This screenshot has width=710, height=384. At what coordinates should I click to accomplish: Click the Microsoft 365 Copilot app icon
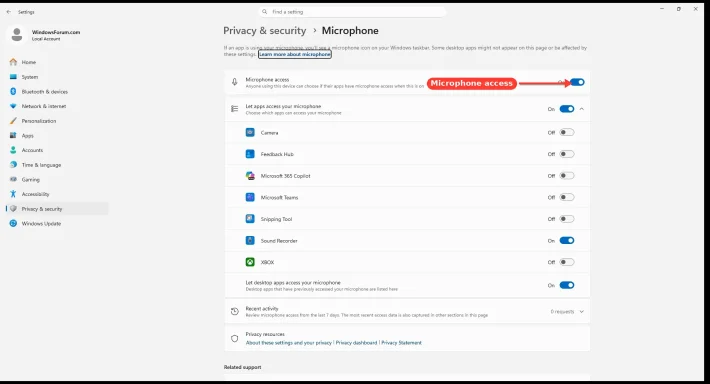[250, 176]
